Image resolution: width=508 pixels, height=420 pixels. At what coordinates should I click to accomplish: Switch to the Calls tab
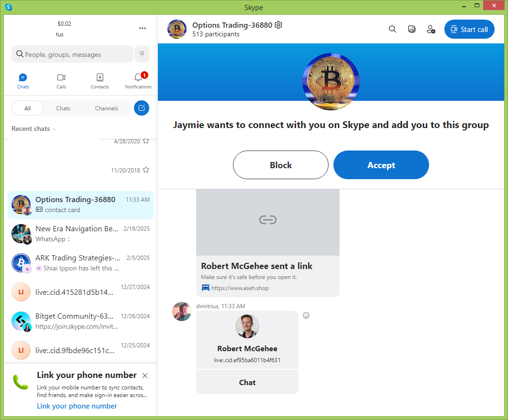(61, 81)
